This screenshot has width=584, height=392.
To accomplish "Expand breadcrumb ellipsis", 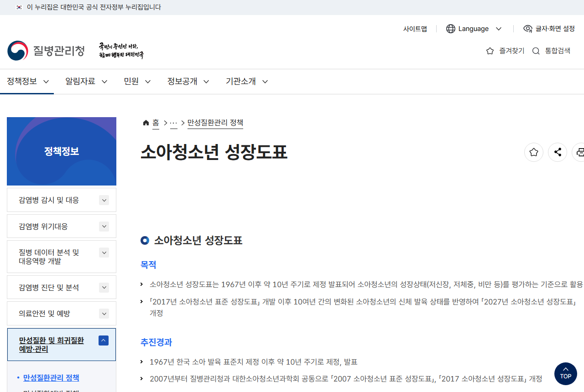I will [173, 123].
